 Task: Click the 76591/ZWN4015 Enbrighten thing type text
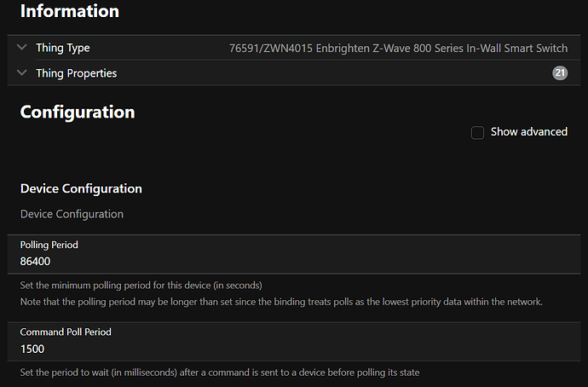click(x=398, y=49)
